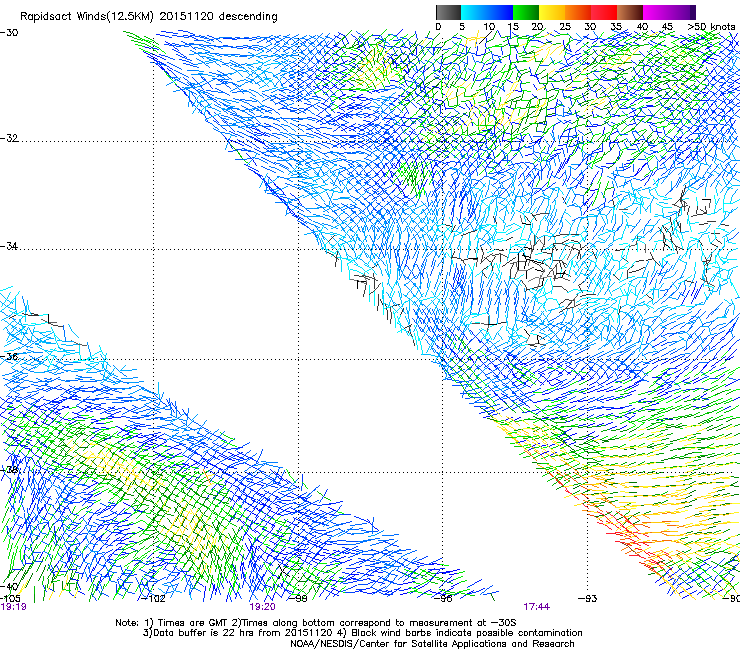Click the note '1) Times are GMT'

click(x=188, y=623)
